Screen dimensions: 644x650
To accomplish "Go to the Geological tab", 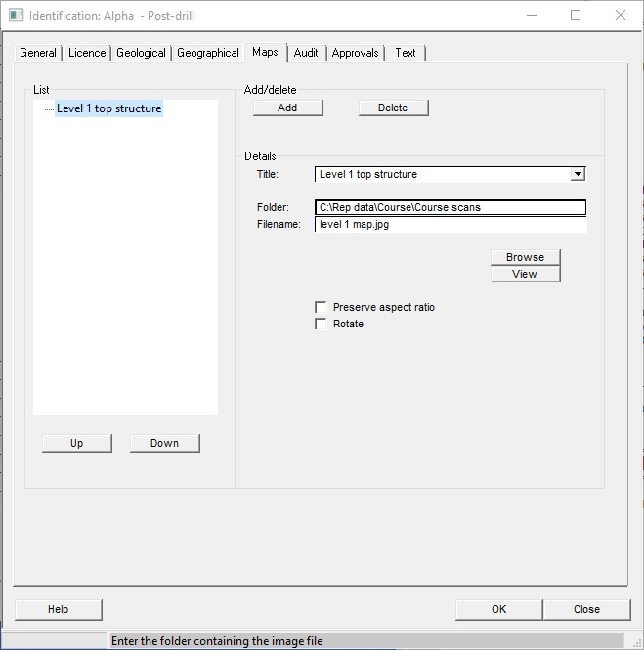I will [141, 53].
